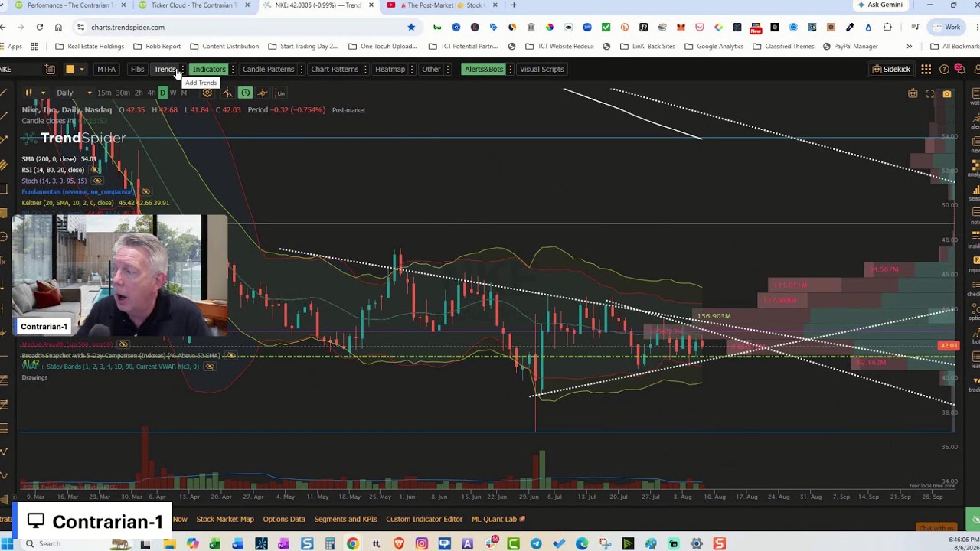Click the add-chart layout icon
The width and height of the screenshot is (980, 551).
click(x=50, y=69)
